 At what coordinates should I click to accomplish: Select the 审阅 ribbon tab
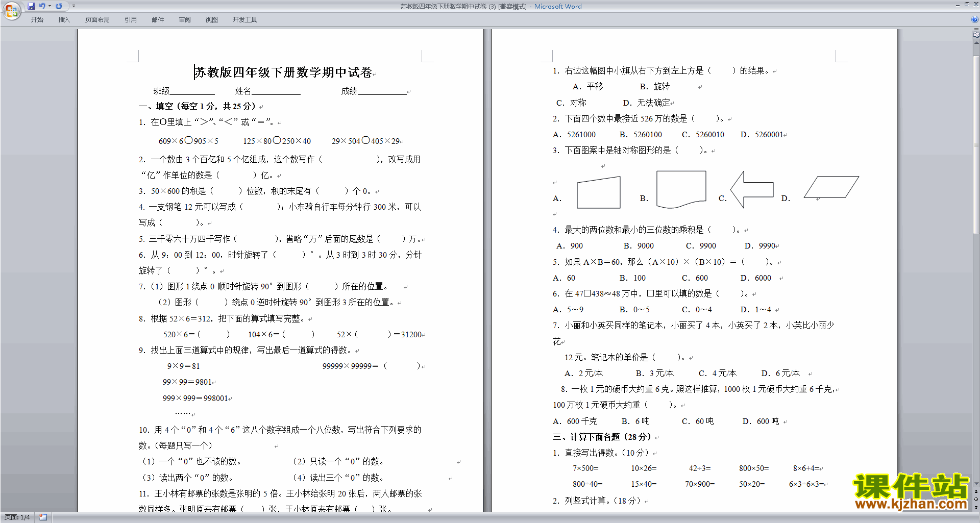tap(185, 20)
